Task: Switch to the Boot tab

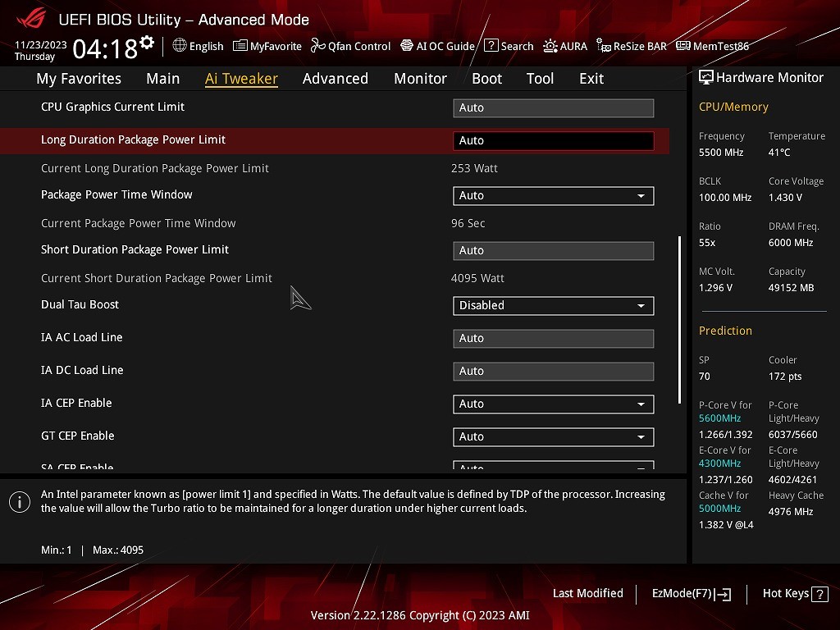Action: pos(487,79)
